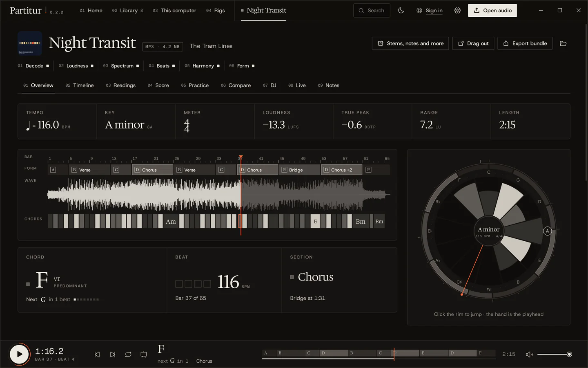This screenshot has width=588, height=368.
Task: Click the Night Transit album artwork
Action: [x=30, y=43]
